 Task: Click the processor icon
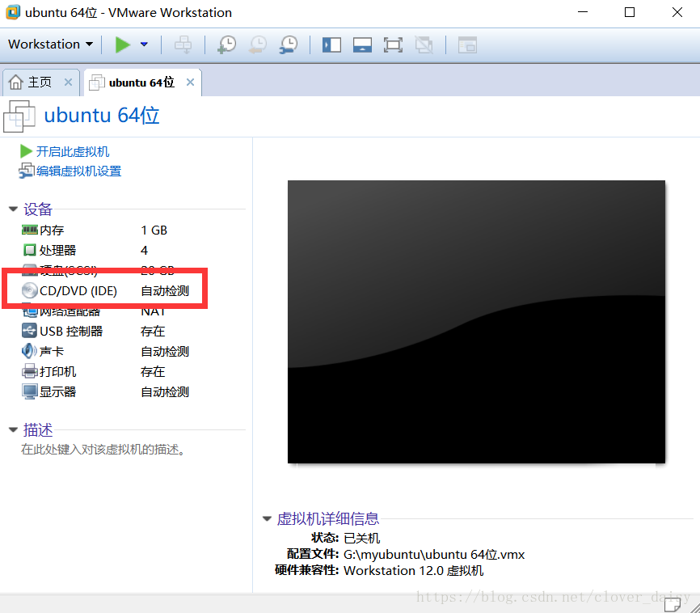click(x=29, y=250)
